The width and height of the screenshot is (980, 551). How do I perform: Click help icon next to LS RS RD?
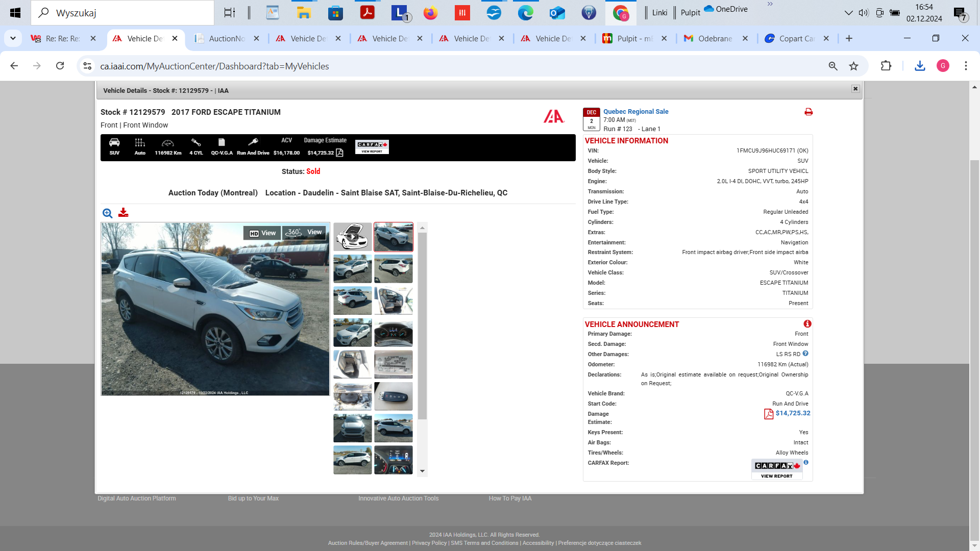pyautogui.click(x=805, y=354)
